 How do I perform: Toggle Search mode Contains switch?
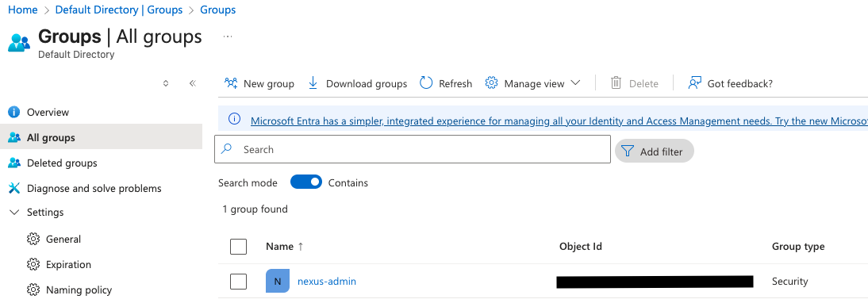click(306, 182)
